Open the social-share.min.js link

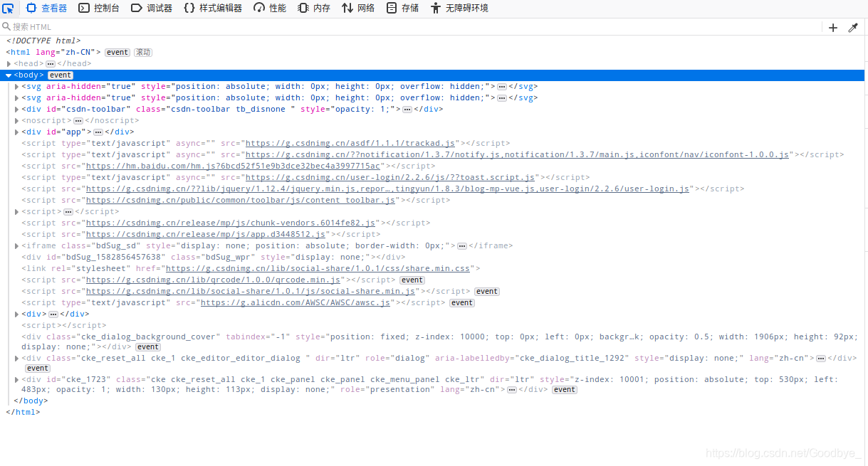pyautogui.click(x=251, y=292)
